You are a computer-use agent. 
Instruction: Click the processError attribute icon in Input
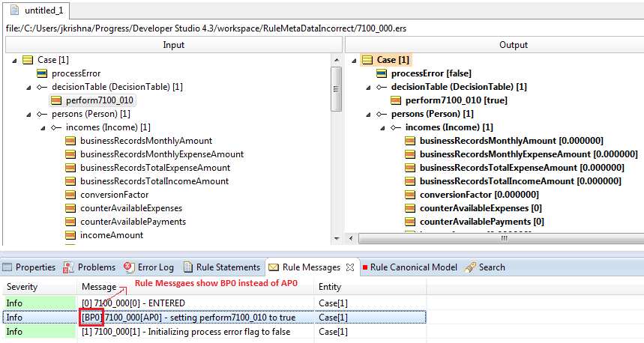point(42,73)
